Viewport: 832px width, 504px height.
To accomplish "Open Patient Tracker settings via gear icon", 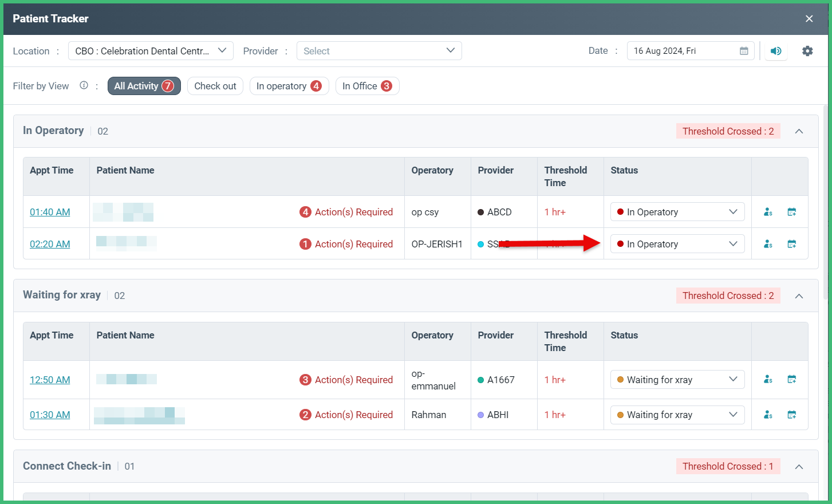I will (807, 51).
